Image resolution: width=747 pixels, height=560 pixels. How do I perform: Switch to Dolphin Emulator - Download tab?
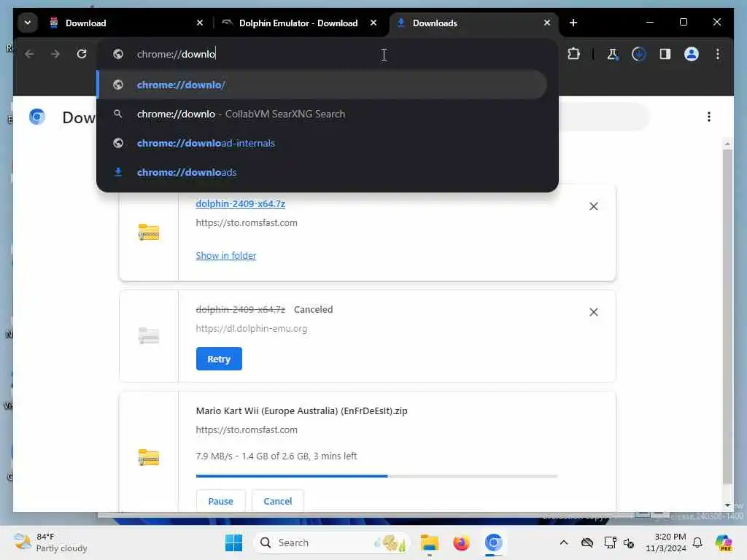click(x=301, y=23)
